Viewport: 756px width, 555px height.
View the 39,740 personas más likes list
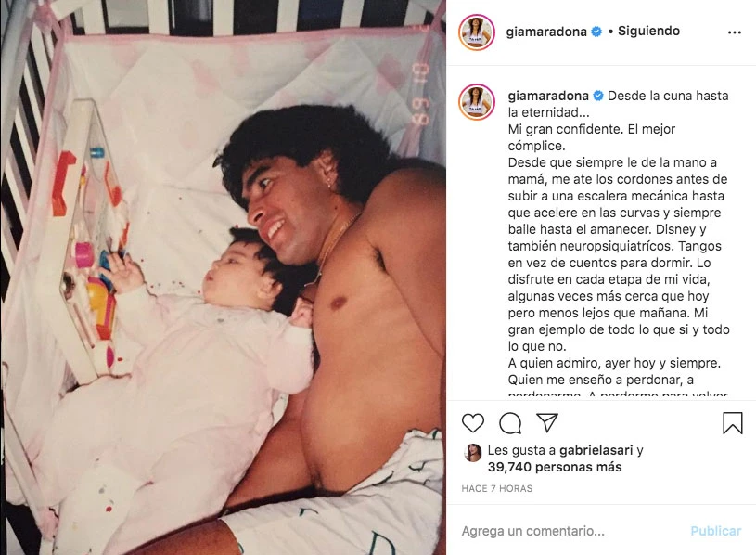point(555,467)
